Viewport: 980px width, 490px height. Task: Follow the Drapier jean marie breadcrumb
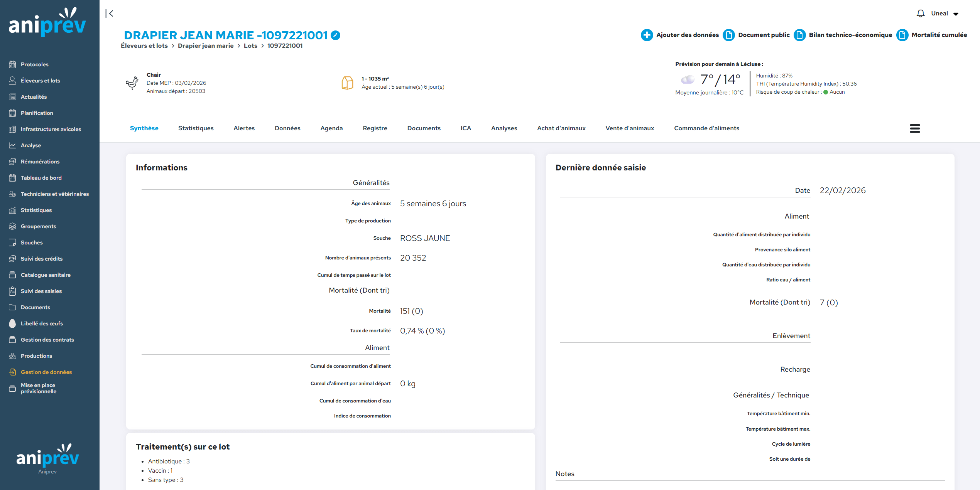(205, 46)
